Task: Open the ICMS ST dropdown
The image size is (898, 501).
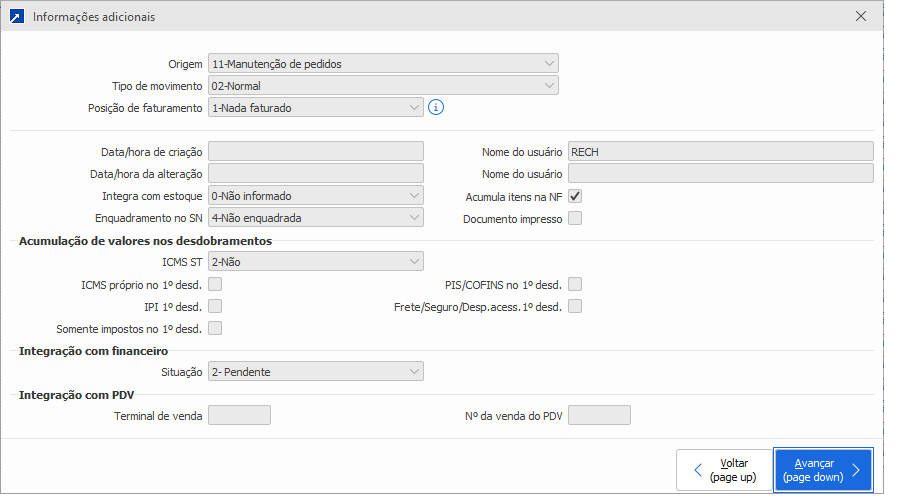Action: 316,262
